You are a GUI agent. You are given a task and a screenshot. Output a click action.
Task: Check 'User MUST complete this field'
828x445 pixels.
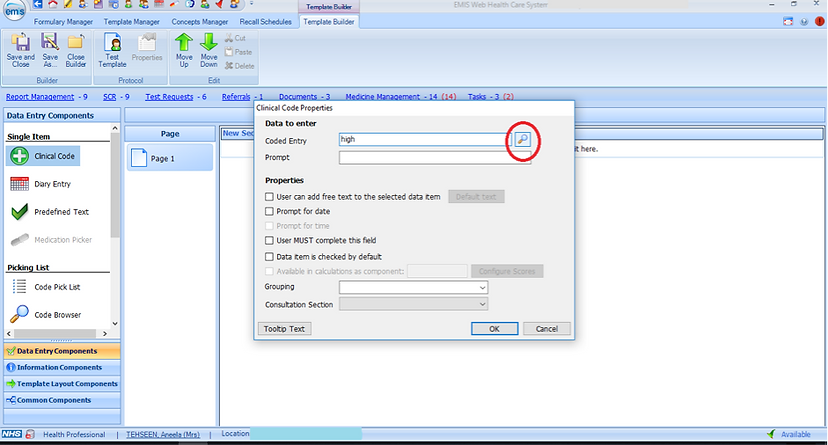pos(269,240)
